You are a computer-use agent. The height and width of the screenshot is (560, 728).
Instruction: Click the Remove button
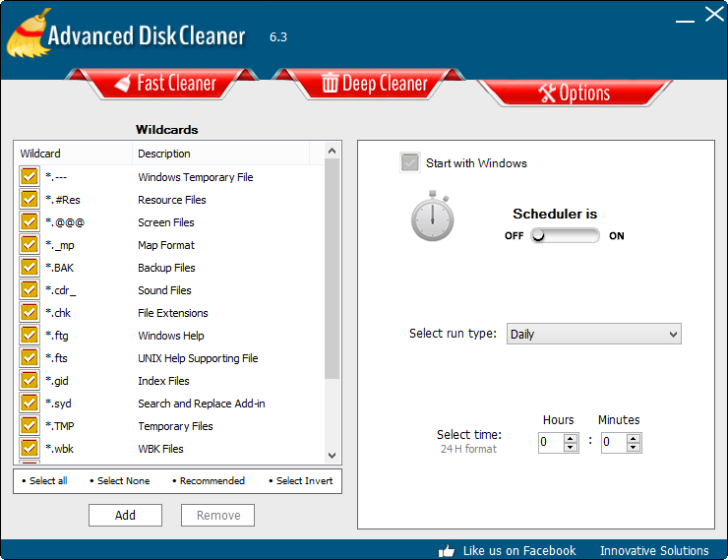tap(217, 516)
